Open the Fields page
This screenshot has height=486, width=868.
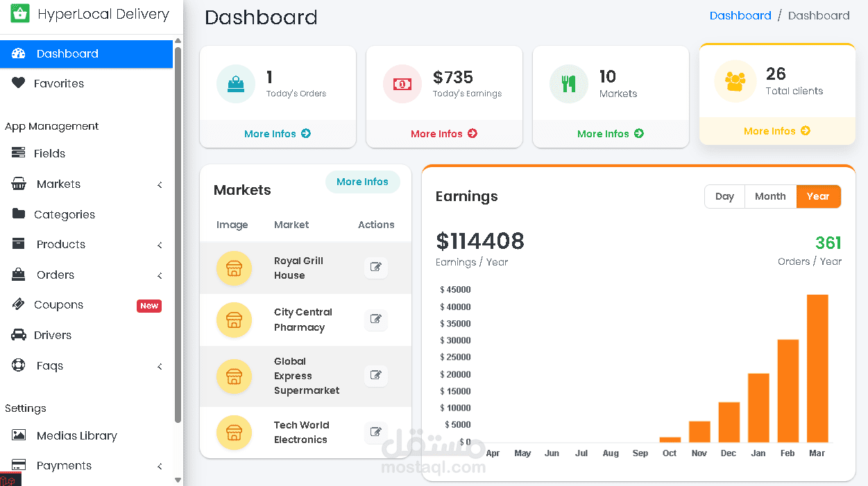click(86, 153)
